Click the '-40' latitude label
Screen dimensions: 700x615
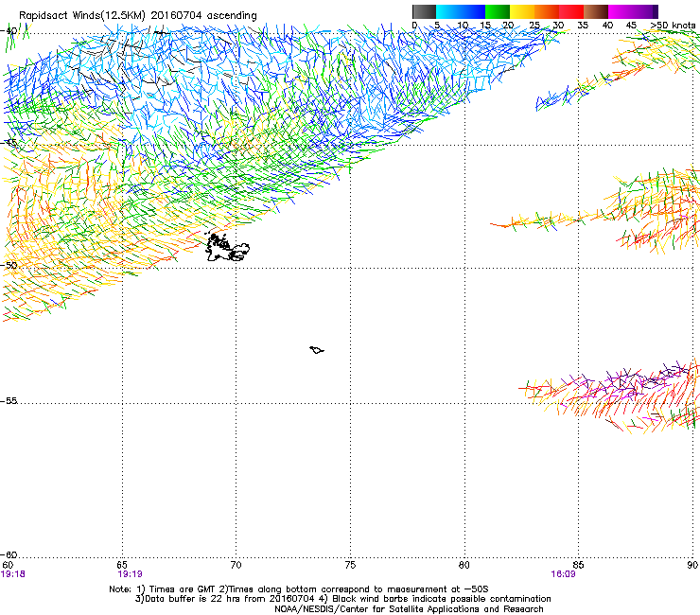(x=9, y=31)
